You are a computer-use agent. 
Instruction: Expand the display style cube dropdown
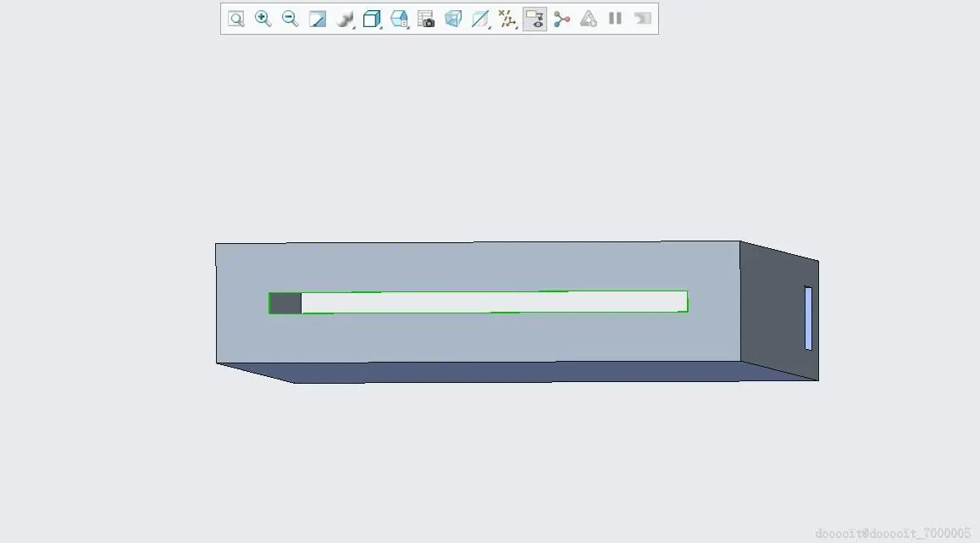373,19
